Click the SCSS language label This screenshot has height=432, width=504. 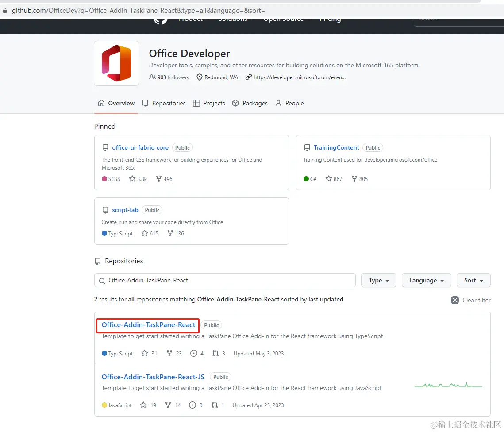coord(114,179)
